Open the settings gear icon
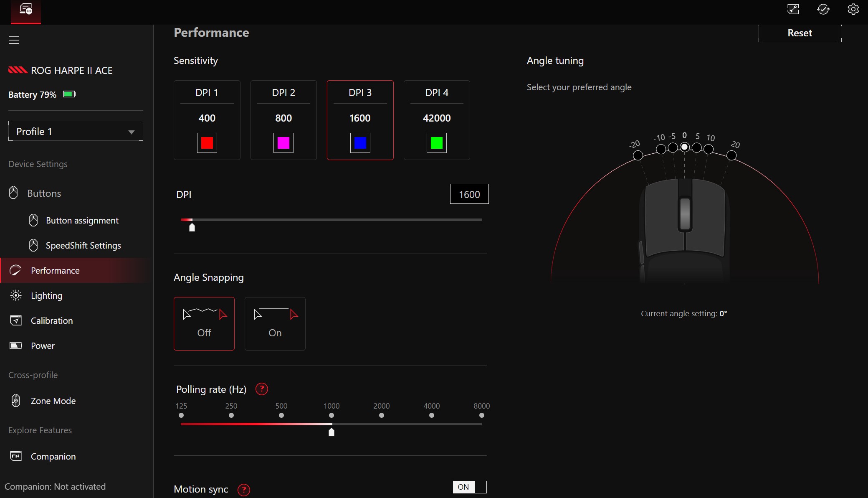Viewport: 868px width, 498px height. click(853, 10)
